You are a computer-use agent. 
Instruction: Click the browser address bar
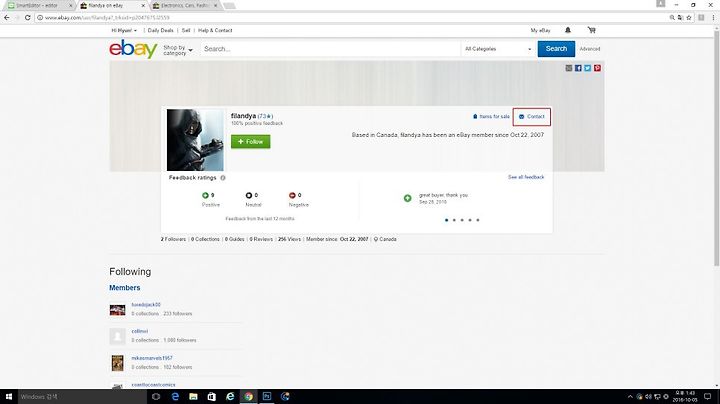351,17
